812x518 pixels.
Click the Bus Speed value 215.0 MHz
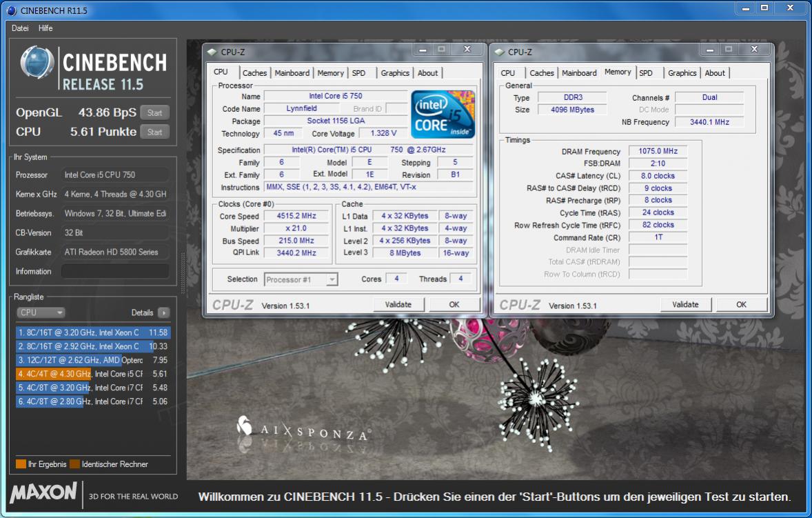pyautogui.click(x=296, y=241)
